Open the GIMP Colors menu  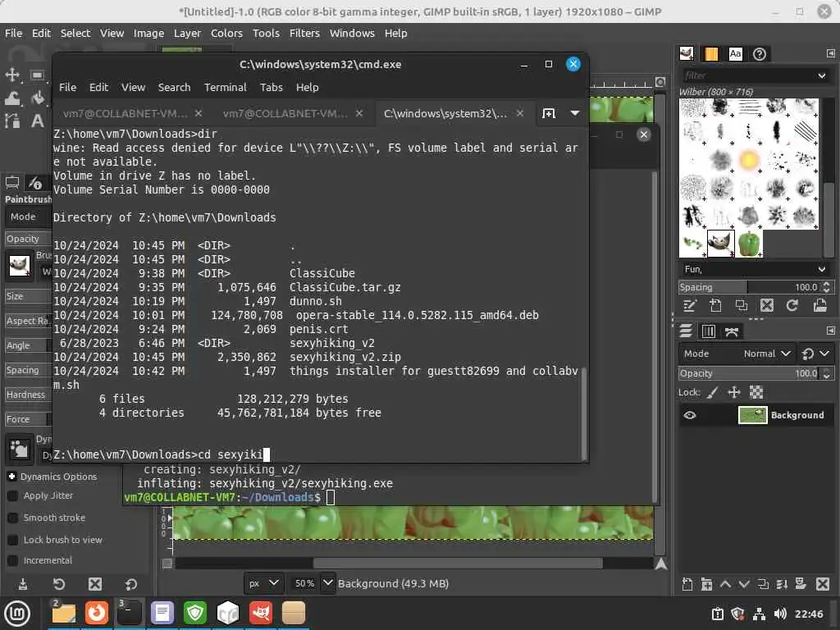pos(226,33)
